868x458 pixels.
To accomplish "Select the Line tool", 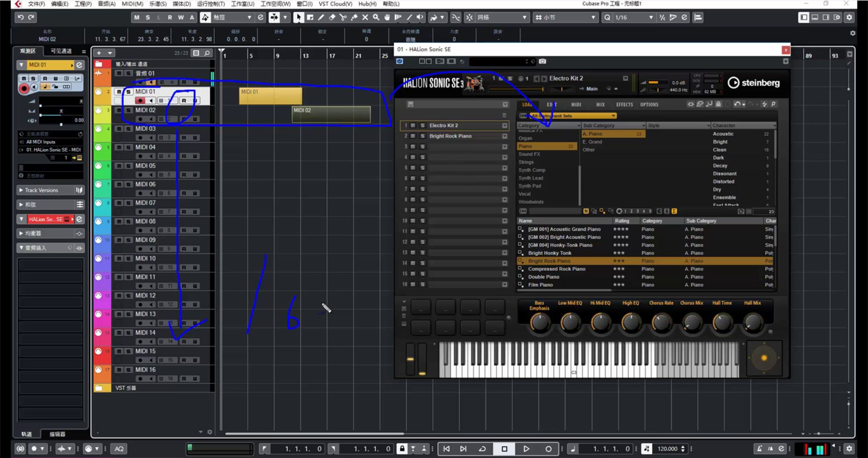I will click(409, 17).
